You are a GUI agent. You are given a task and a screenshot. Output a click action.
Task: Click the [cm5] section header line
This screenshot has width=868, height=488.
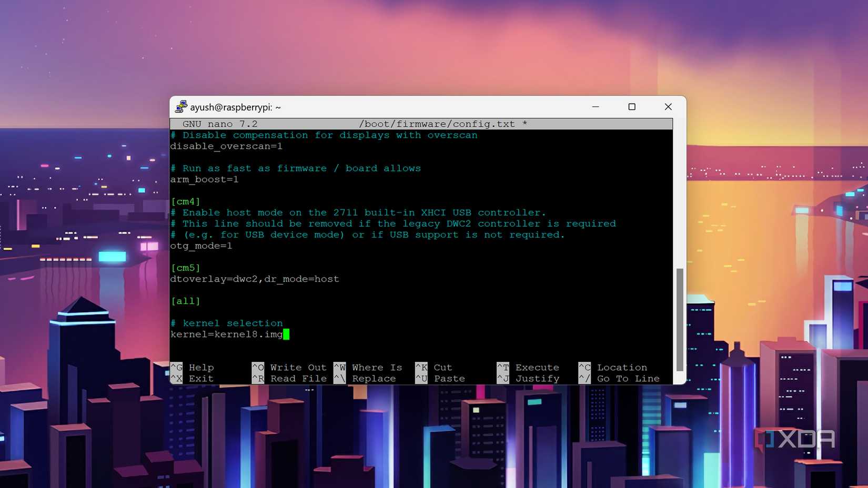pyautogui.click(x=185, y=268)
